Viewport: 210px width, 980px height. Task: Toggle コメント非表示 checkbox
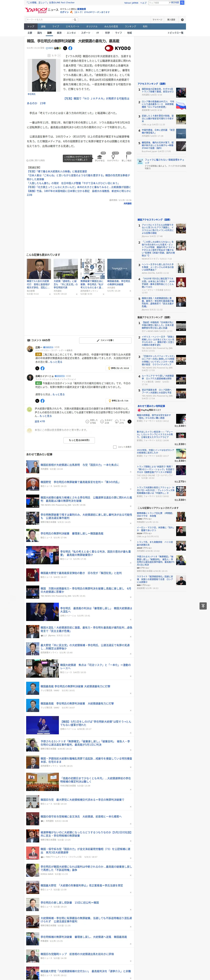pos(115,447)
